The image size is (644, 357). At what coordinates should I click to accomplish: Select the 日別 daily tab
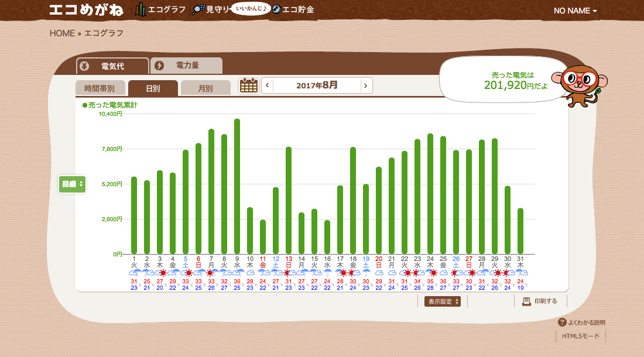pos(153,88)
